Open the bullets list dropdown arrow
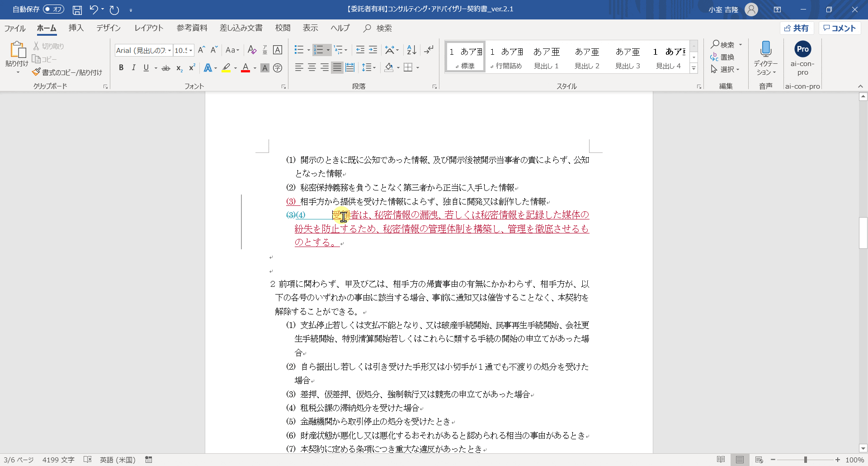Screen dimensions: 868x466 (308, 50)
